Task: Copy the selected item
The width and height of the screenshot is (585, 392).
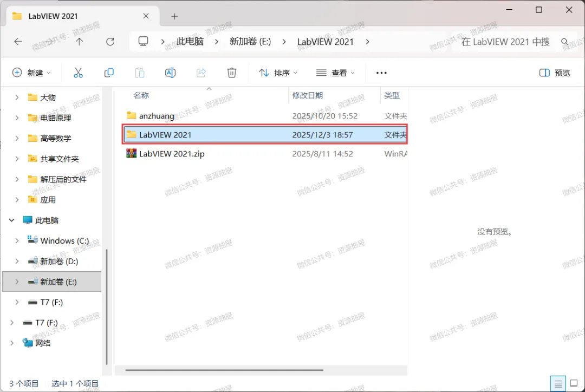Action: click(109, 73)
